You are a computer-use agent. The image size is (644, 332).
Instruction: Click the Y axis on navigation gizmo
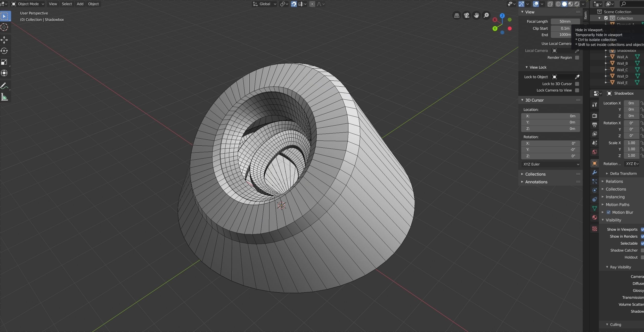tap(495, 29)
